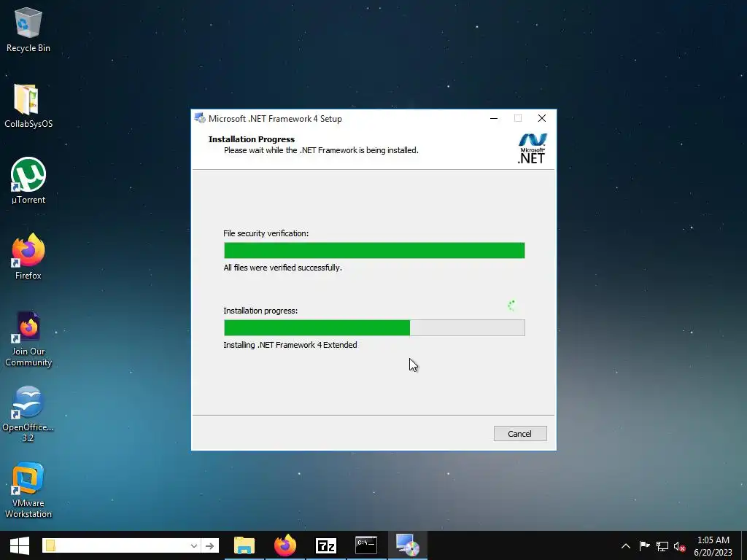Screen dimensions: 747x560
Task: Click the 'Installation Progress' heading text
Action: pos(252,139)
